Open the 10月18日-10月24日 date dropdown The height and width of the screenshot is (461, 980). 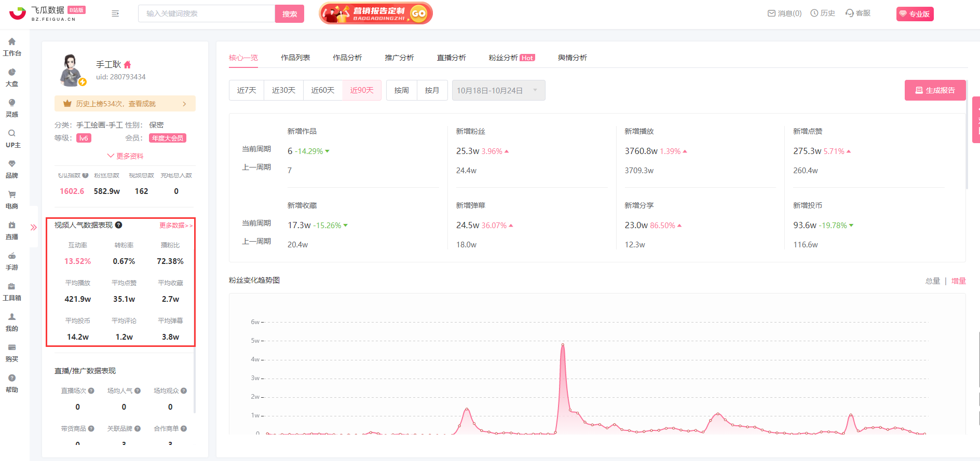pos(498,90)
